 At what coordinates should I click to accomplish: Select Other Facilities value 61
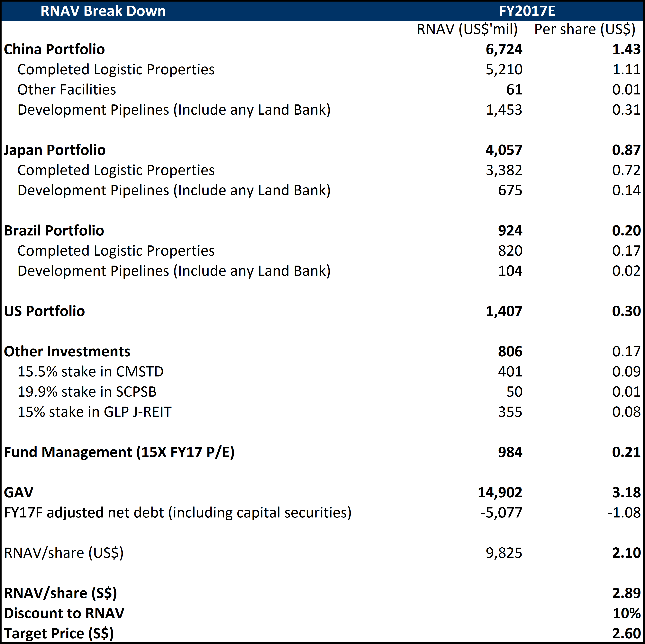click(514, 89)
